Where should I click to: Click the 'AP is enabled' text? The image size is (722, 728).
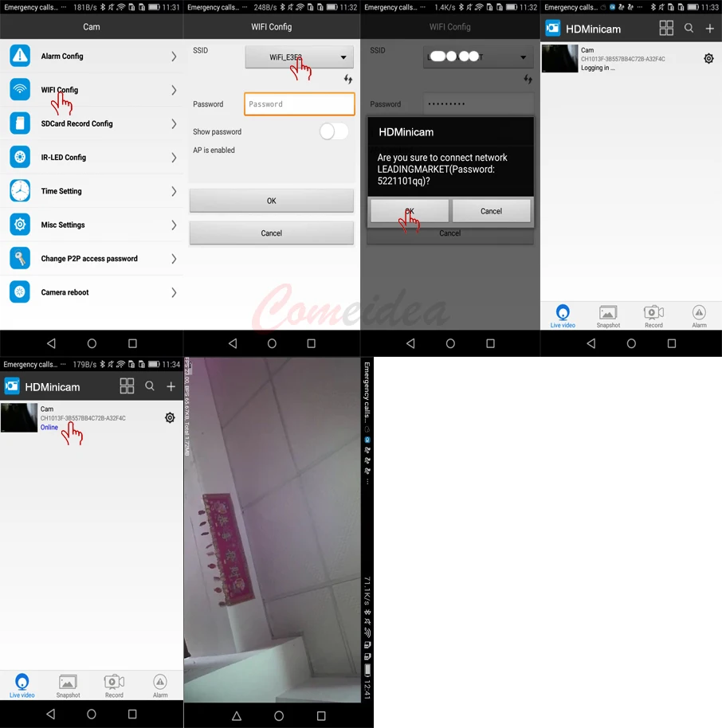214,150
